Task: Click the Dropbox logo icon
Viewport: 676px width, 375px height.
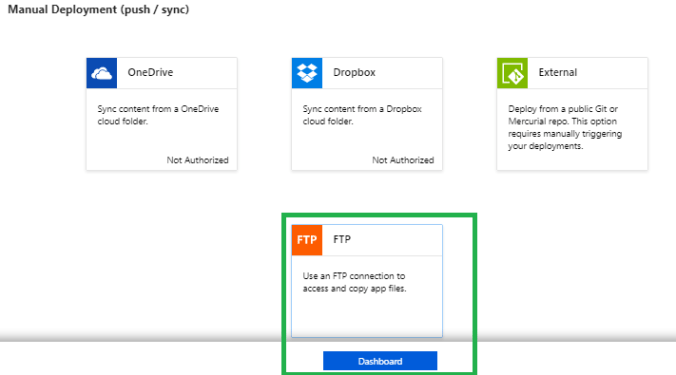Action: pyautogui.click(x=307, y=73)
